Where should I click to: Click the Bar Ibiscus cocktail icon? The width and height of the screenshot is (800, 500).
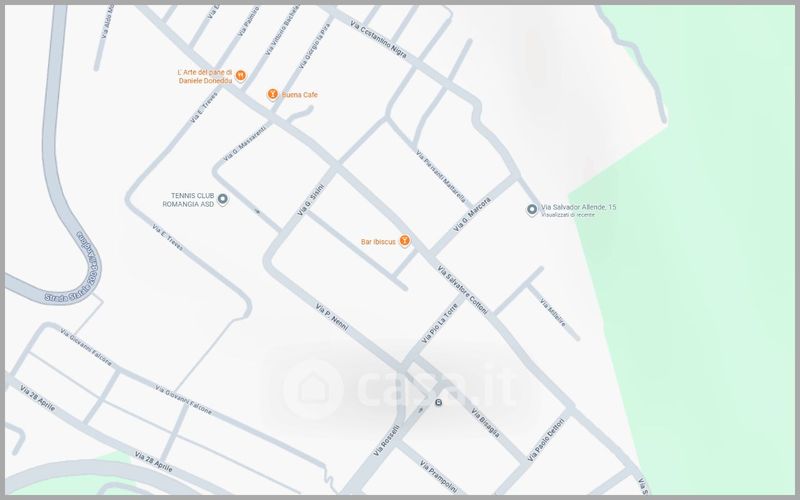405,241
